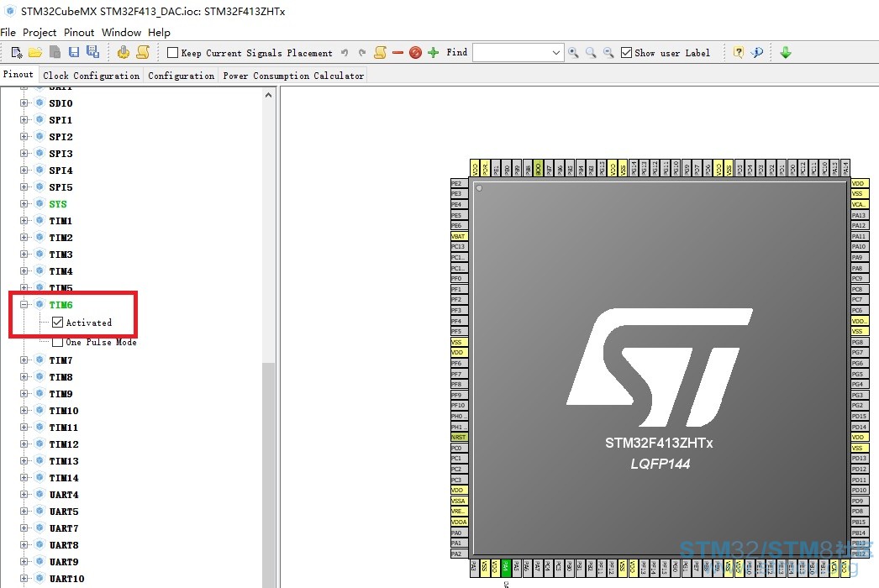Open the Project menu
Viewport: 879px width, 588px height.
pos(39,33)
